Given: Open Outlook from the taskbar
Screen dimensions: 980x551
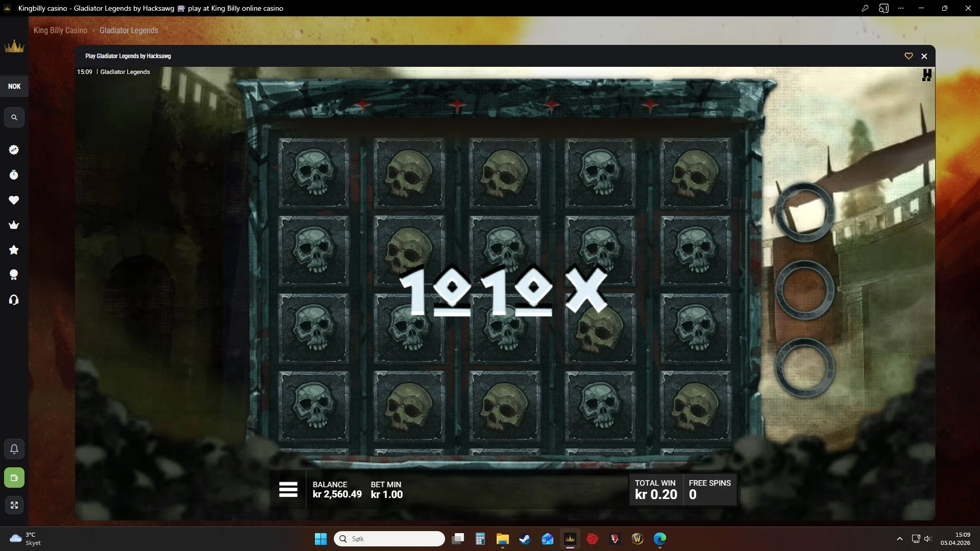Looking at the screenshot, I should tap(547, 539).
